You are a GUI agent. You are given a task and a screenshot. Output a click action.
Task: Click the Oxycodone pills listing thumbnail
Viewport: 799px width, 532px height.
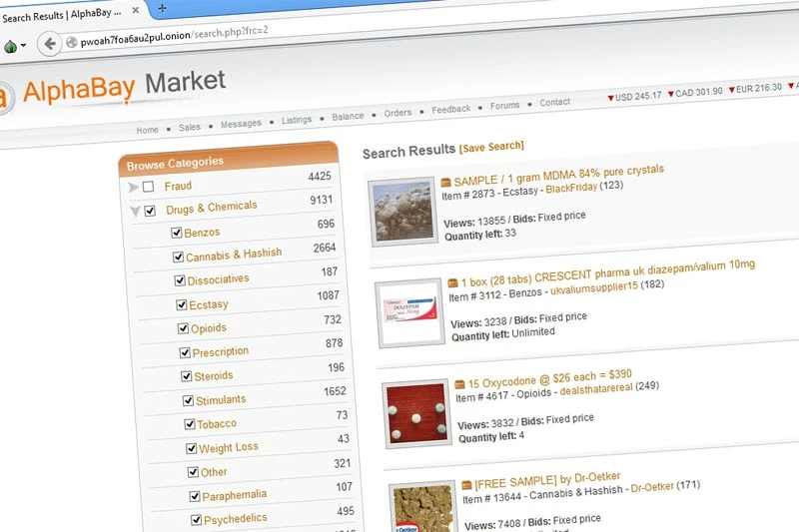[x=416, y=413]
